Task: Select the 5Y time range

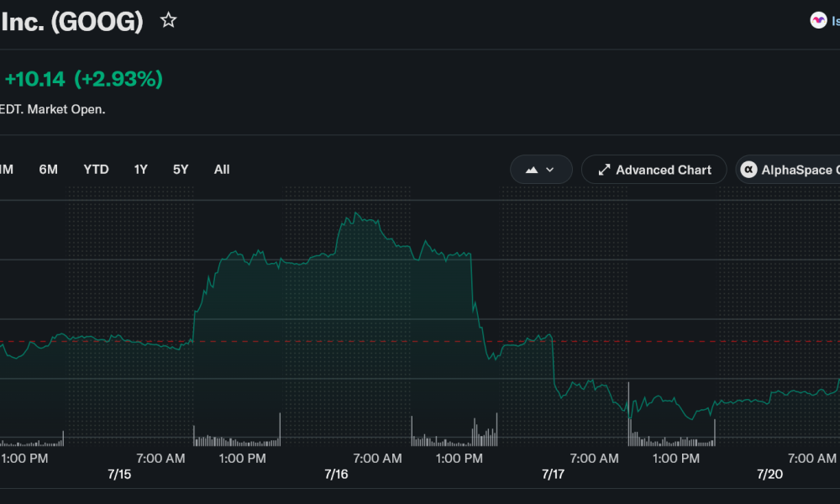Action: pyautogui.click(x=181, y=170)
